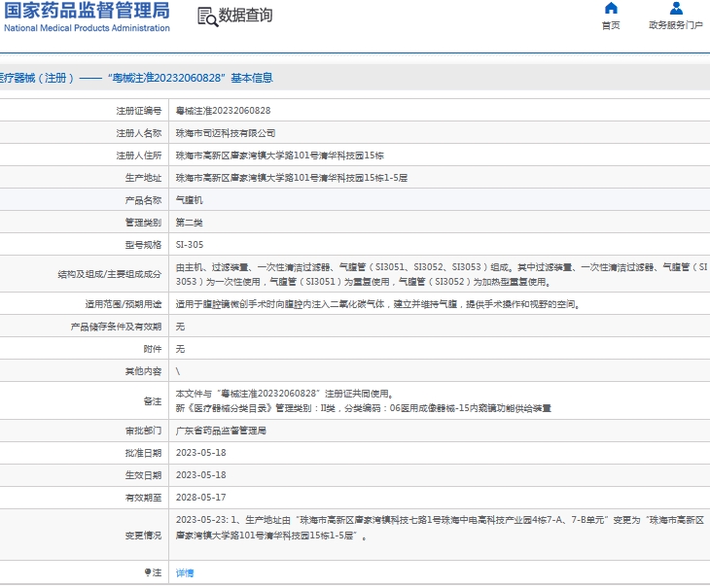Image resolution: width=710 pixels, height=588 pixels.
Task: Click the 数据查询 heading text
Action: tap(245, 15)
